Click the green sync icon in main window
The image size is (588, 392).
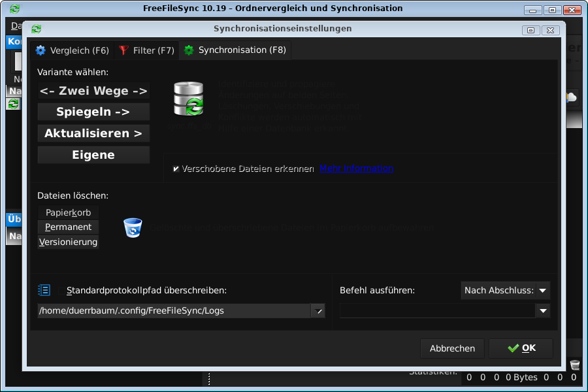click(14, 104)
